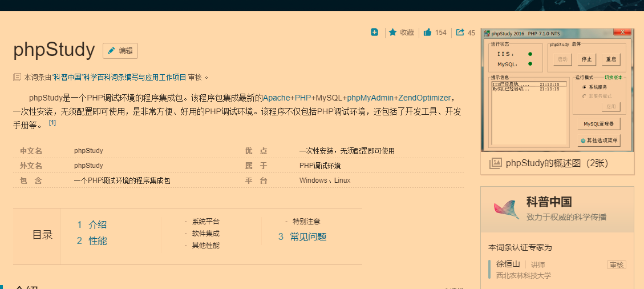This screenshot has height=289, width=644.
Task: Open phpStudy的概述图 (2张) gallery caption
Action: (557, 163)
